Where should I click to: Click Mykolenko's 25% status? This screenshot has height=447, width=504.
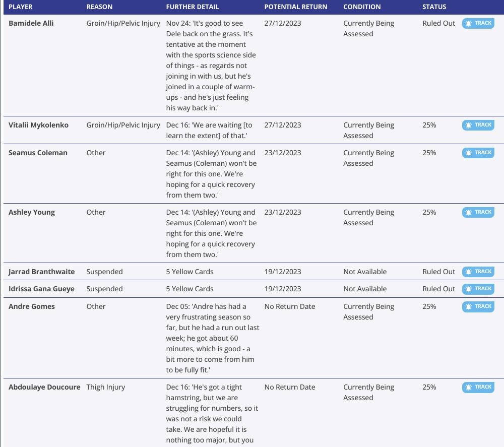coord(429,125)
